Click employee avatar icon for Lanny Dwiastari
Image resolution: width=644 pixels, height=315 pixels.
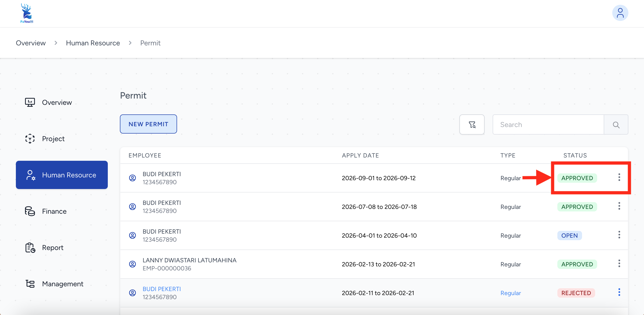coord(132,264)
